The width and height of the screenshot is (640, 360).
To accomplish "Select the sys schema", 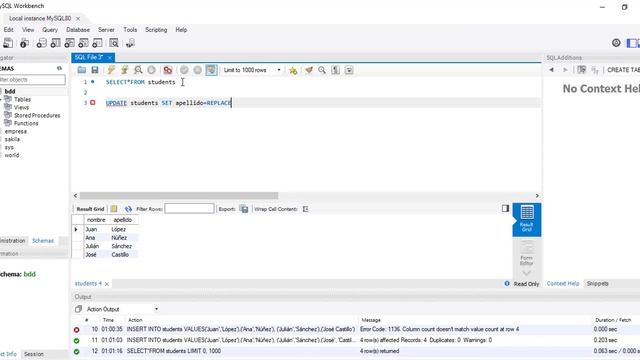I will click(x=9, y=147).
